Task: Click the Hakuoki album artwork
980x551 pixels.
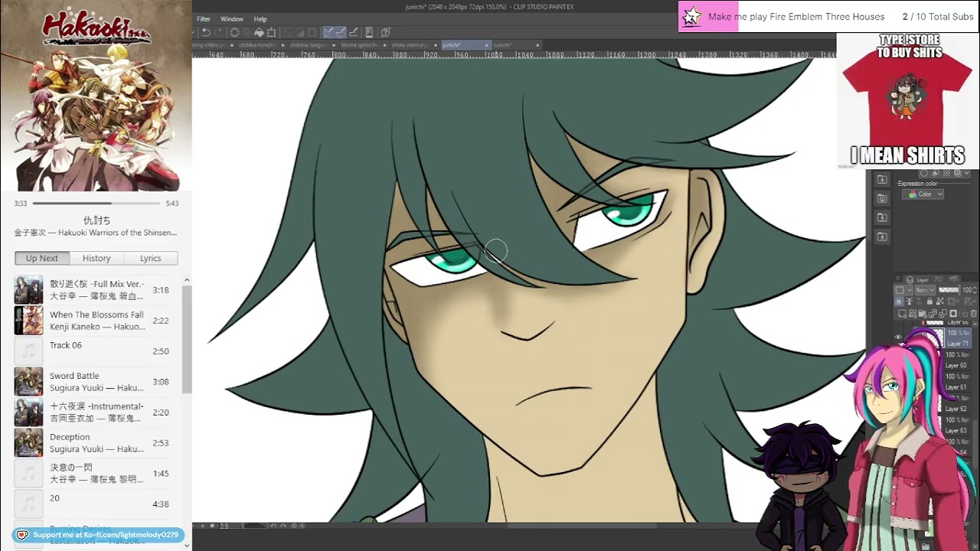Action: 96,96
